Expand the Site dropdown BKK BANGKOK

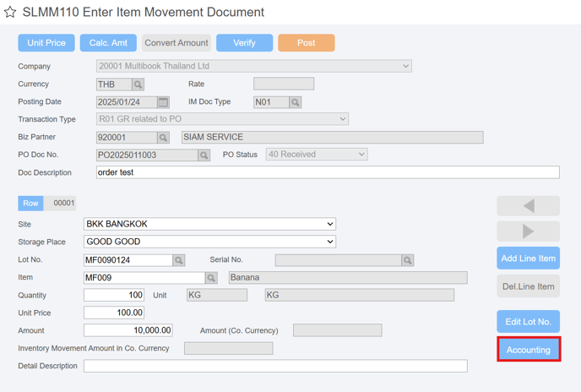209,224
